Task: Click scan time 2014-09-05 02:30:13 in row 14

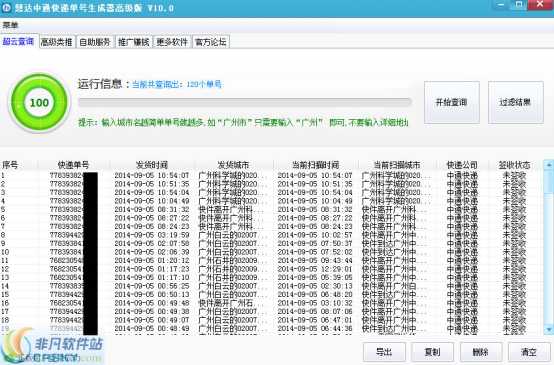Action: [315, 286]
